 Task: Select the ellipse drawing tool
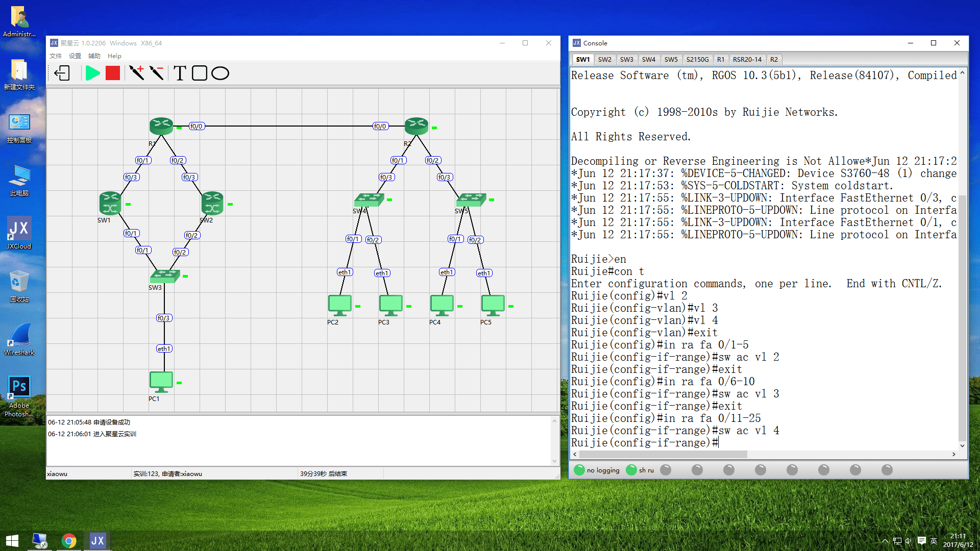tap(220, 73)
